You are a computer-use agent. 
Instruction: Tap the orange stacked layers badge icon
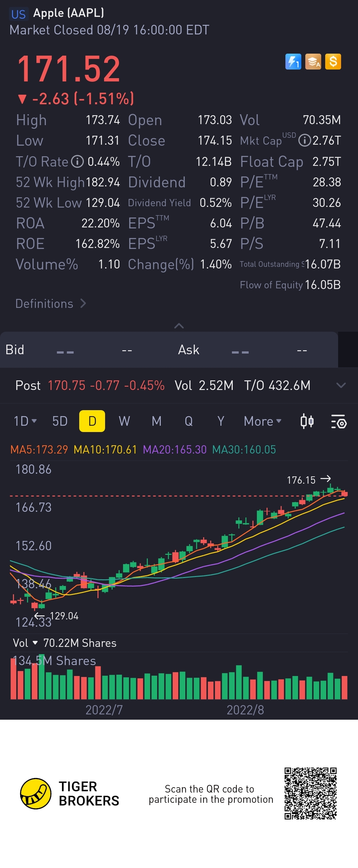pos(313,62)
